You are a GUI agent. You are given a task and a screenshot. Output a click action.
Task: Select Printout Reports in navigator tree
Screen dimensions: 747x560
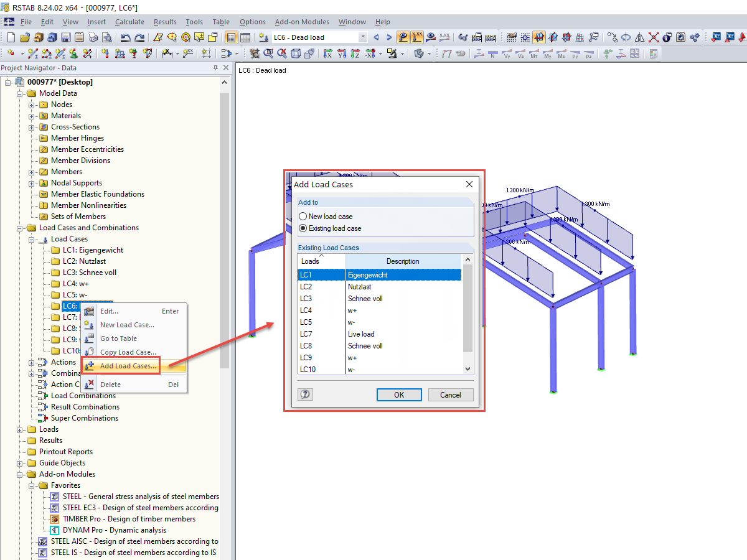65,452
